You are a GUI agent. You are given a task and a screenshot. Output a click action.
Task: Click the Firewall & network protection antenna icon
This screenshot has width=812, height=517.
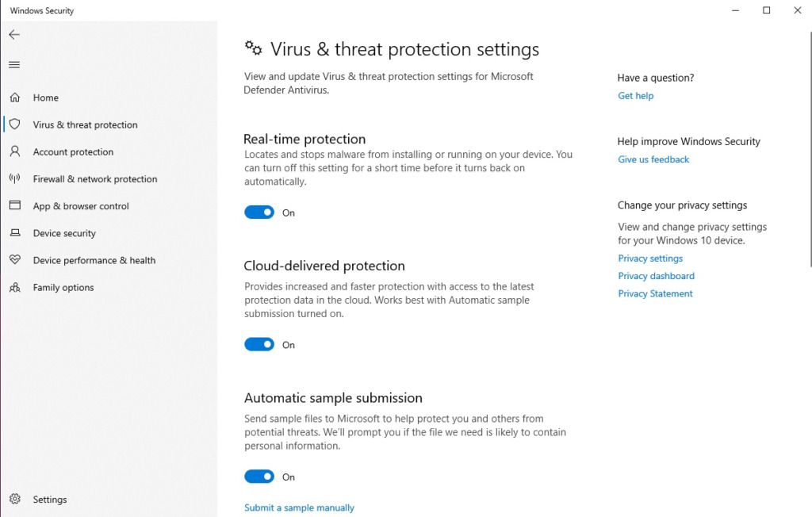point(14,178)
